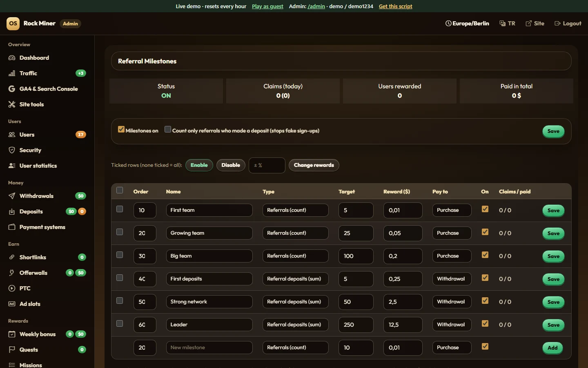Tick the First team row checkbox
Viewport: 588px width, 368px height.
tap(120, 209)
